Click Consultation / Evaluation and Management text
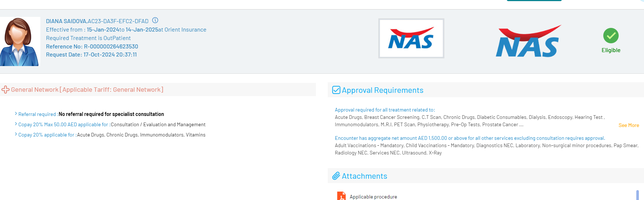This screenshot has width=644, height=200. [x=158, y=124]
